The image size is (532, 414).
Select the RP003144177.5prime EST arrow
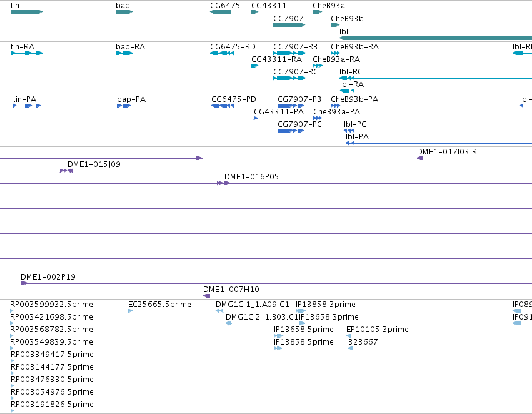pos(13,373)
